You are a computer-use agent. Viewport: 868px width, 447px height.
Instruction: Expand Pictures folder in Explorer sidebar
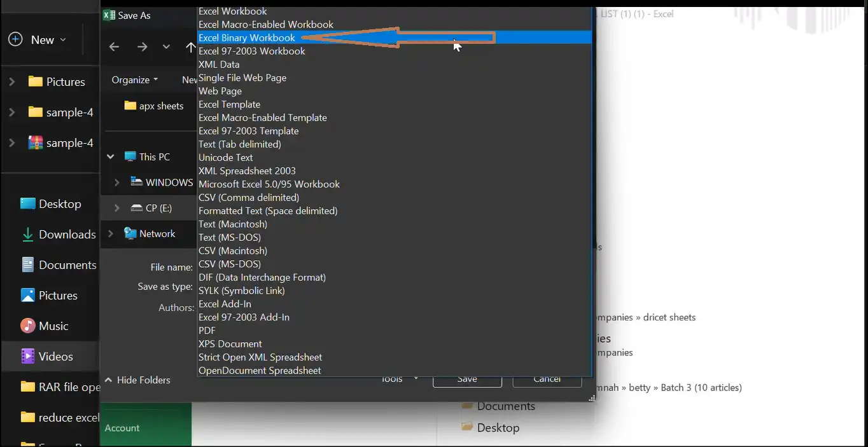pos(12,81)
